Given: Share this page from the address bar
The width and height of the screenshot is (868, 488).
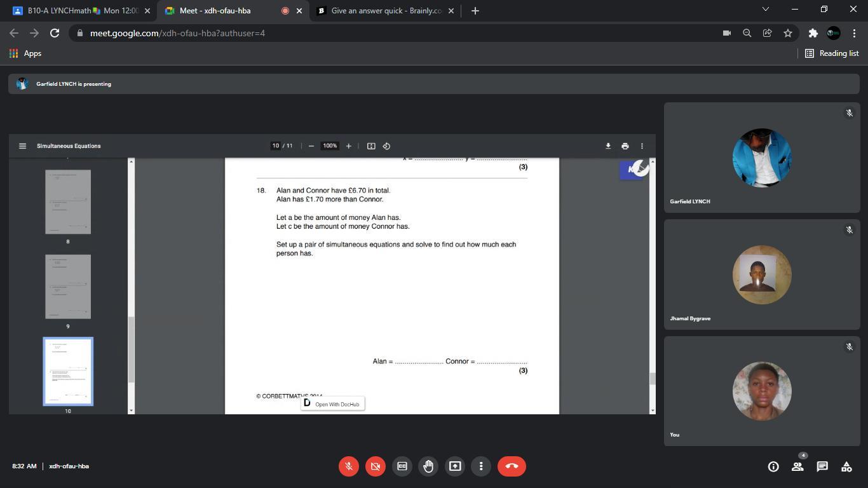Looking at the screenshot, I should click(768, 33).
